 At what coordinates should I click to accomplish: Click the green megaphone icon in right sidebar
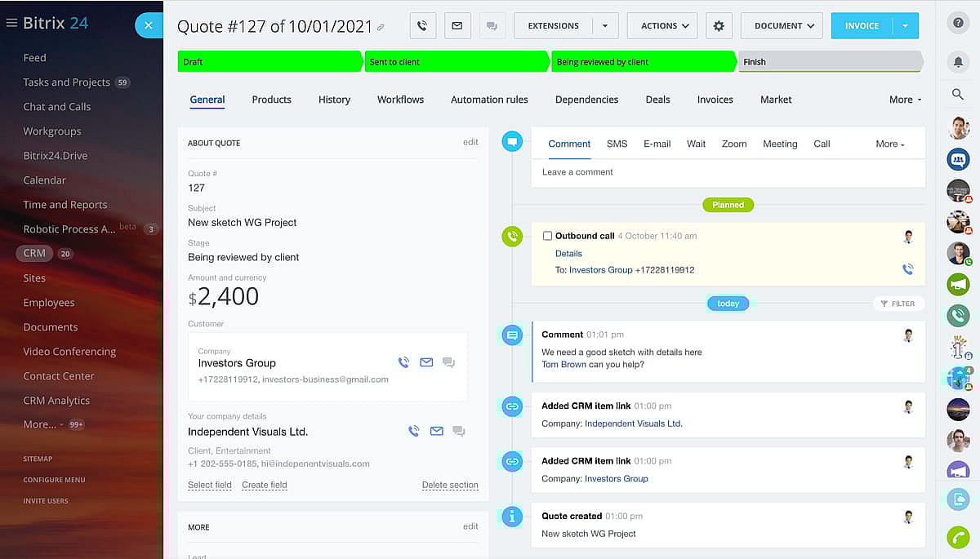(x=958, y=284)
